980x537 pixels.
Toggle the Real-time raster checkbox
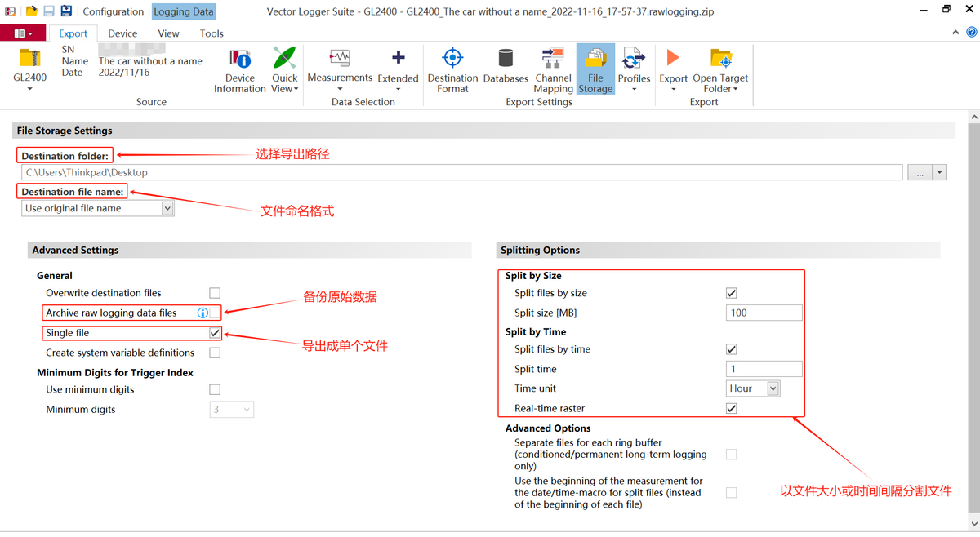731,408
